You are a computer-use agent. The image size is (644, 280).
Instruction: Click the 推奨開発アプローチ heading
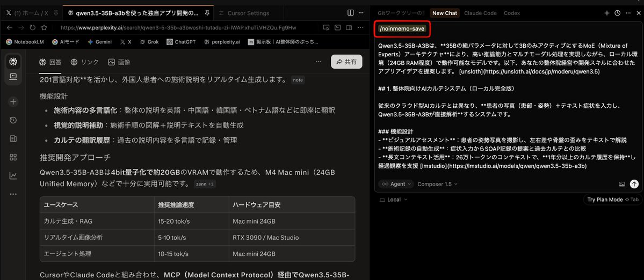(x=75, y=158)
